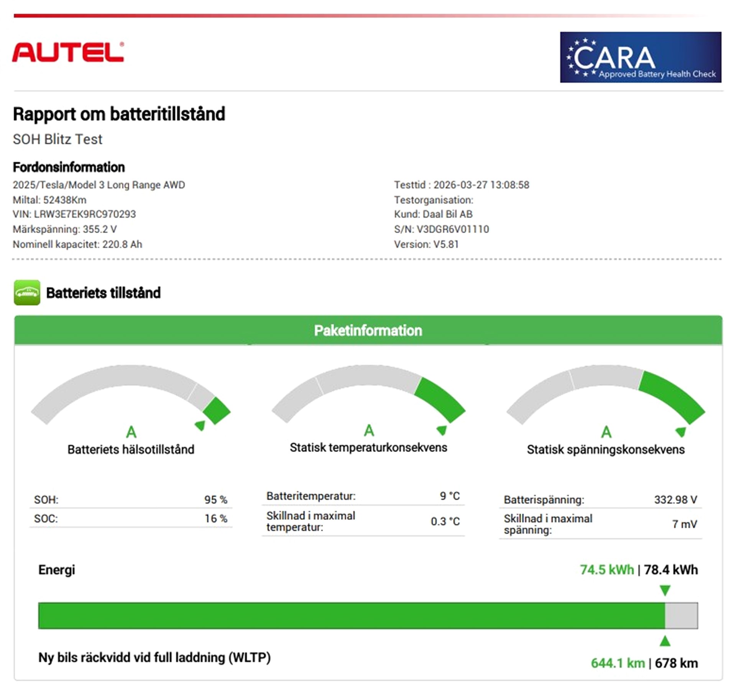The image size is (736, 700).
Task: Click the Batteritemperatur 9 °C row
Action: point(363,496)
